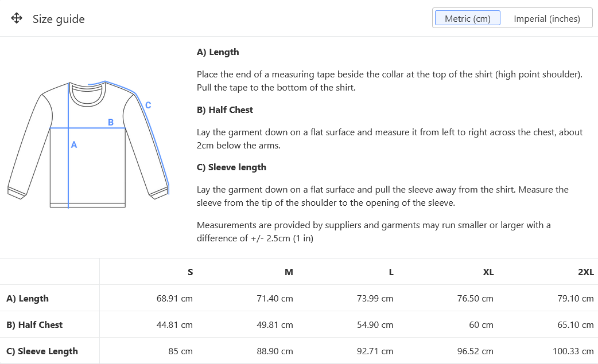Select the 2XL column header

[x=586, y=272]
